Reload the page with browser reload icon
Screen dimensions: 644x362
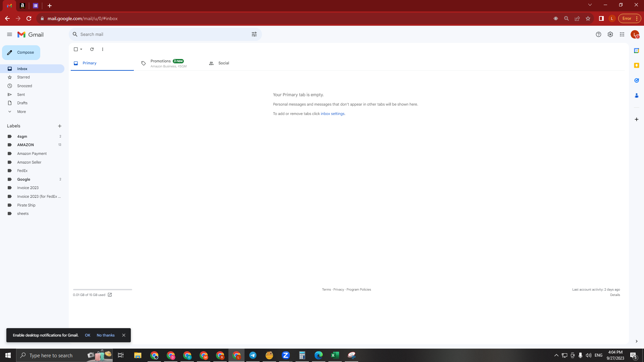tap(29, 18)
